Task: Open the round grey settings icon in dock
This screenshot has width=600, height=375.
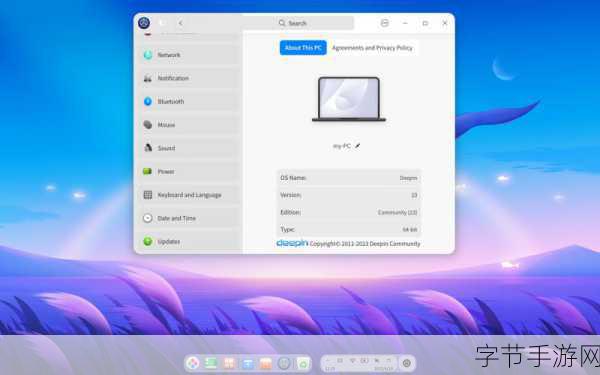Action: point(284,363)
